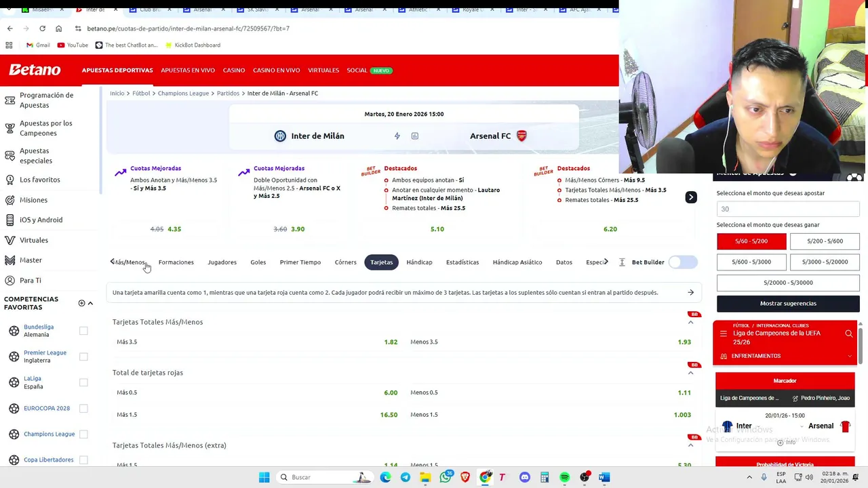Check the LaLiga España checkbox
The image size is (868, 488).
pos(83,382)
